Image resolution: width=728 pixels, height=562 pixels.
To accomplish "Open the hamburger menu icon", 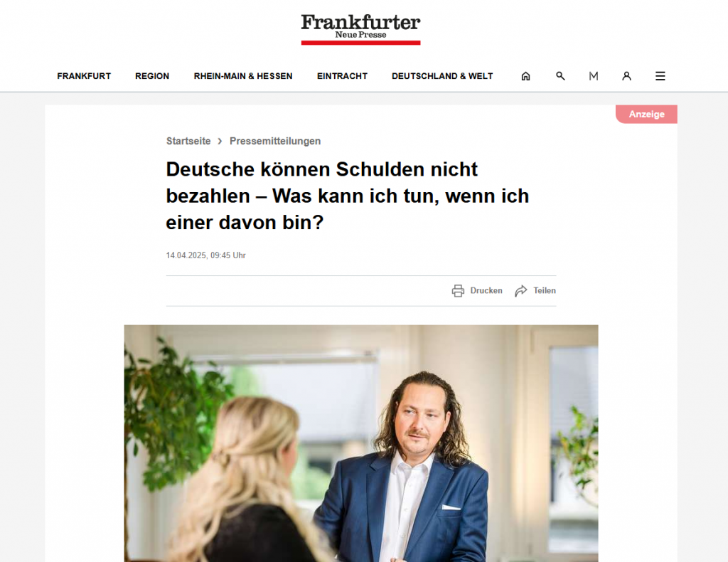I will point(660,75).
